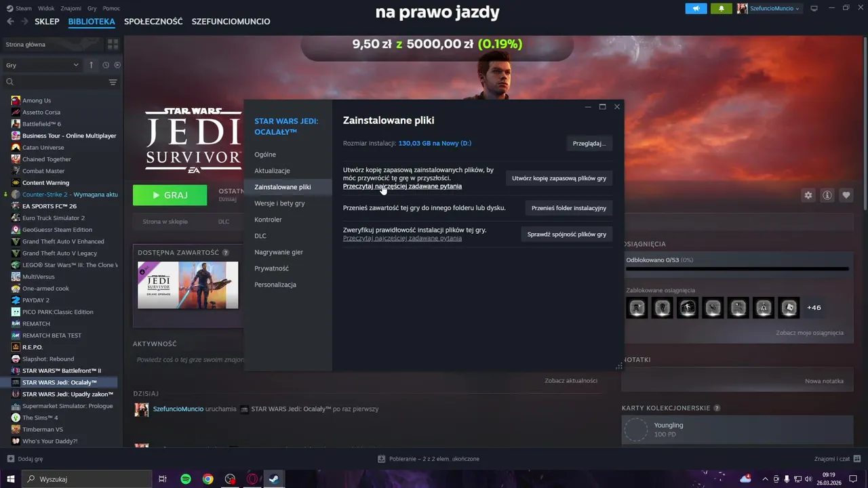Switch to SPOŁECZNOŚĆ tab
The image size is (868, 488).
(153, 22)
